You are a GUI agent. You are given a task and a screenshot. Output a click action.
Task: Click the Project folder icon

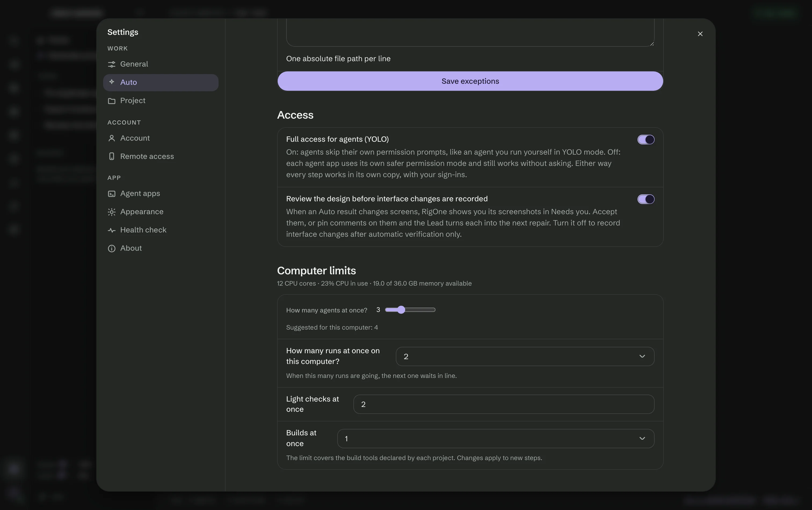tap(112, 101)
